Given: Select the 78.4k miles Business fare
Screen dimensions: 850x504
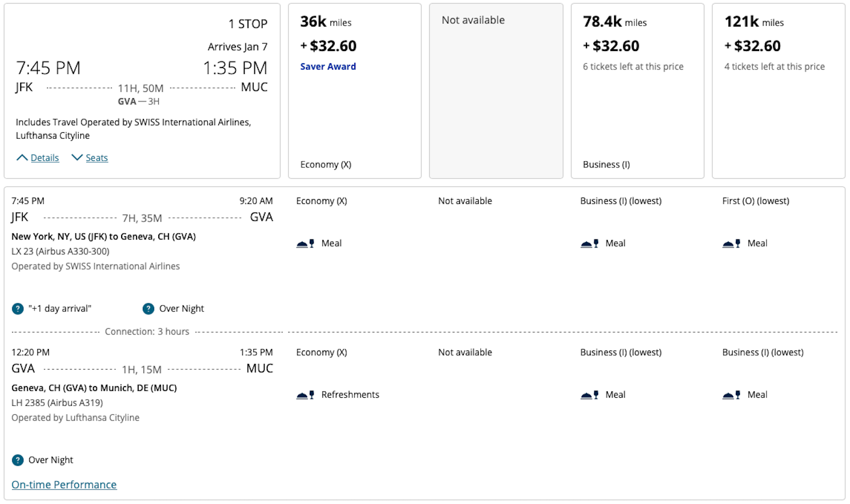Looking at the screenshot, I should (637, 90).
